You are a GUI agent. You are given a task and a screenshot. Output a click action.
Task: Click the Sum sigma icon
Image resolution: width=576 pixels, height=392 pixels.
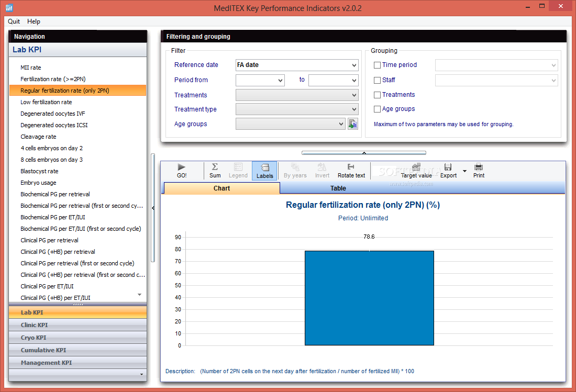click(x=215, y=166)
